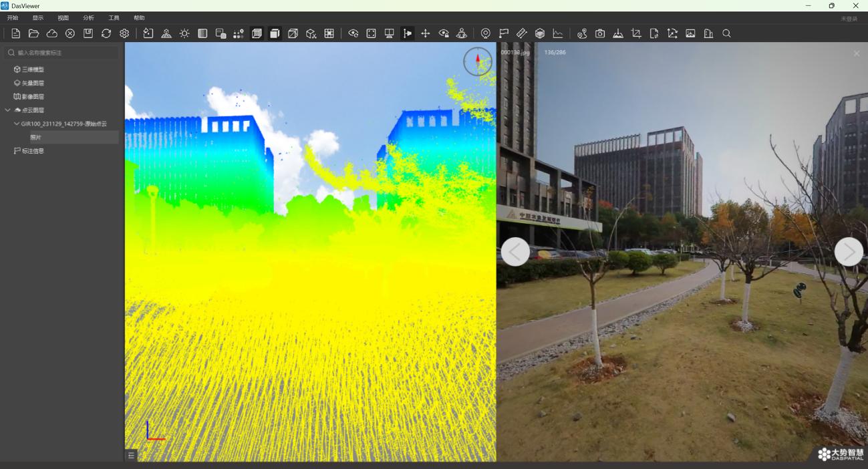Open the 帮助 menu
The image size is (868, 469).
[x=139, y=18]
